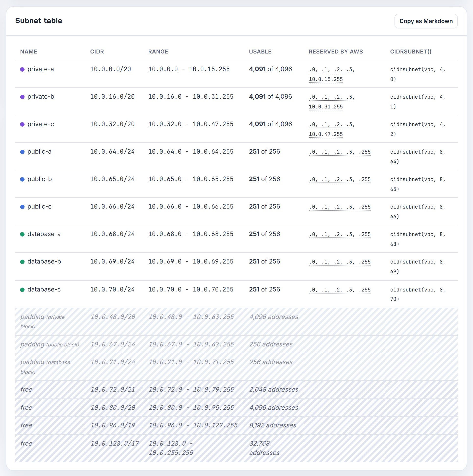Click the RANGE column header

pos(158,52)
